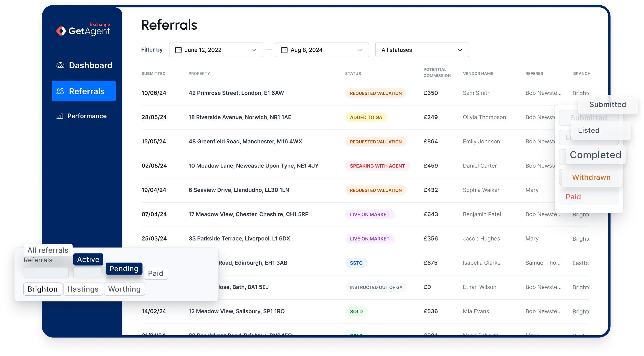Click the SSTC status badge
Image resolution: width=644 pixels, height=356 pixels.
pos(356,263)
